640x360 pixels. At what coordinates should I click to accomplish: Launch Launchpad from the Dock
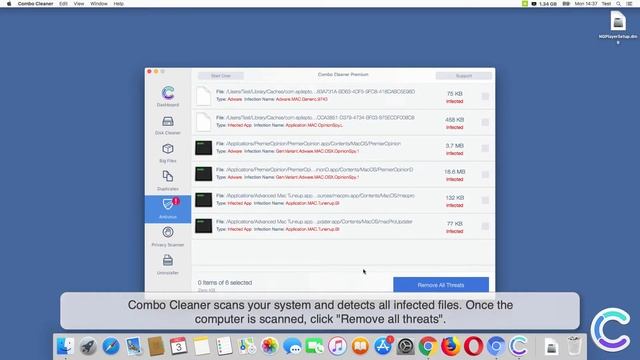(x=88, y=346)
